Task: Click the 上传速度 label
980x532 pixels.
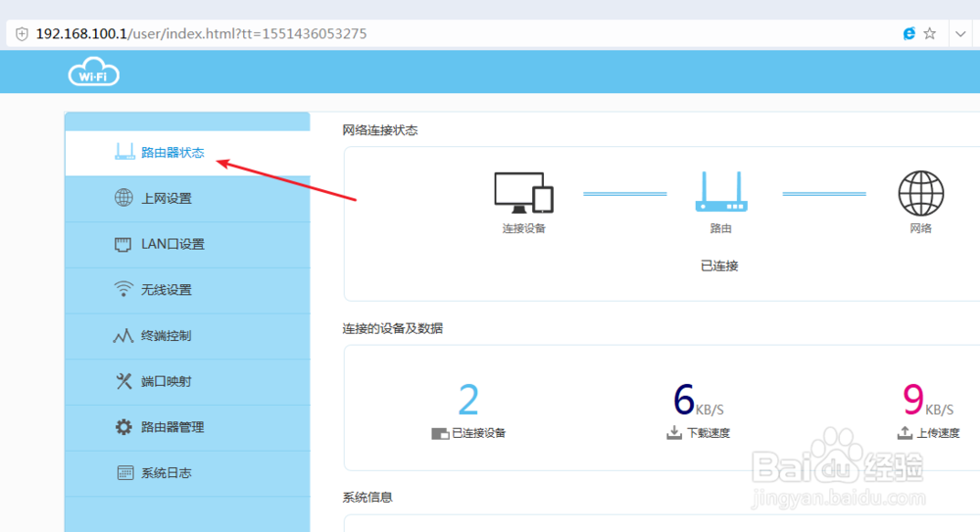Action: pos(938,433)
